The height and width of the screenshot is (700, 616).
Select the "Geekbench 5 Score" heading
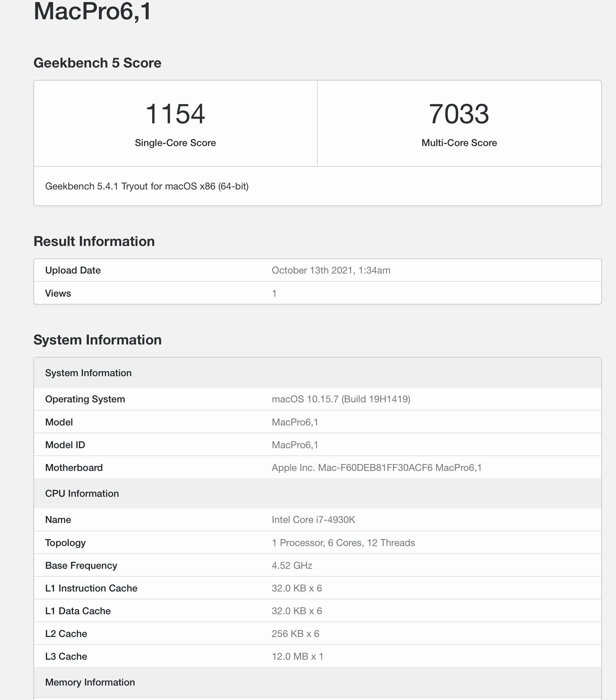97,63
